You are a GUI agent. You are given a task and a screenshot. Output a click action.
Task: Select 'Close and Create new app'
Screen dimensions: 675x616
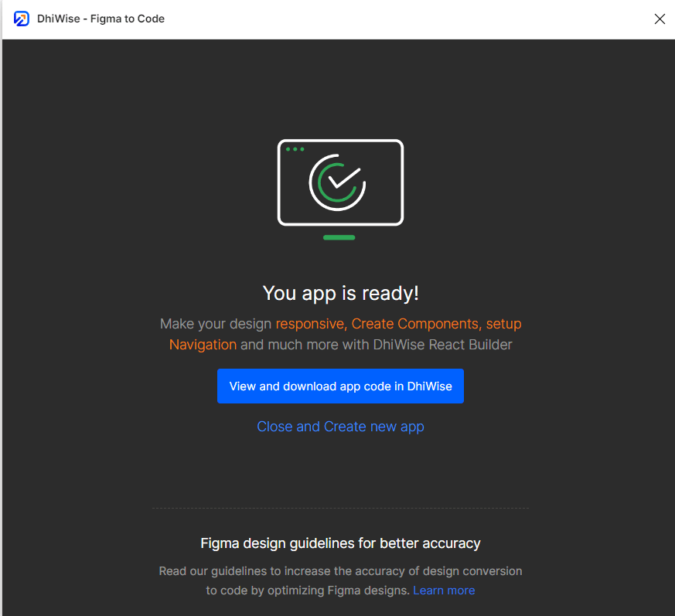click(340, 426)
